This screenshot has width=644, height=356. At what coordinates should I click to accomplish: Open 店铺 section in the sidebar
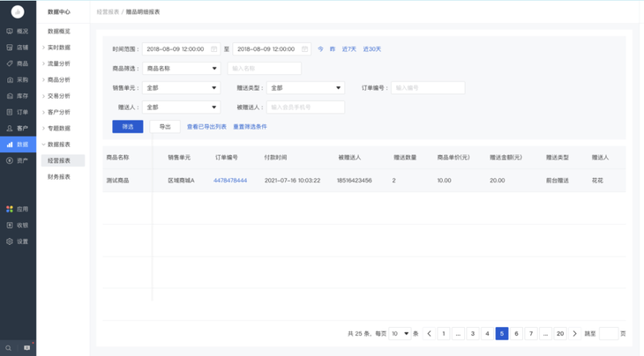[18, 48]
